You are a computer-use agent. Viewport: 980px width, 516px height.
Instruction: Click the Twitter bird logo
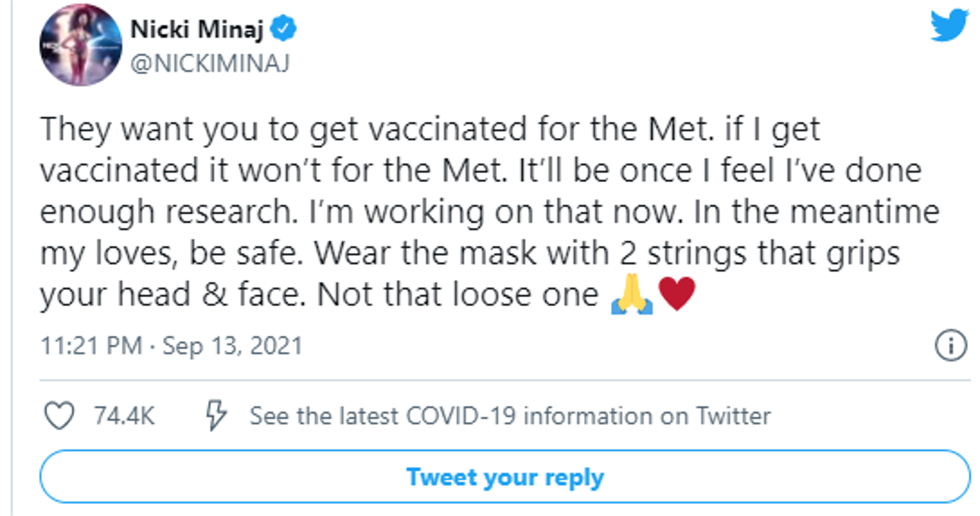click(949, 25)
